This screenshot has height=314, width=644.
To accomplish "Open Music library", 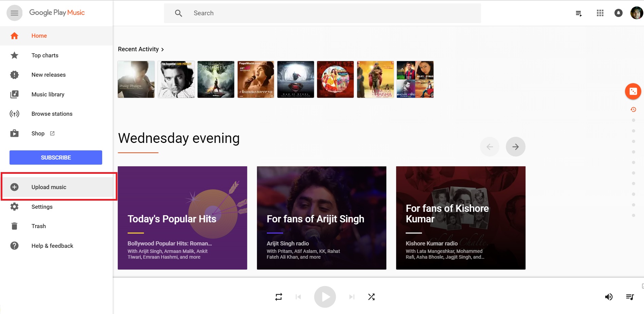I will coord(56,94).
